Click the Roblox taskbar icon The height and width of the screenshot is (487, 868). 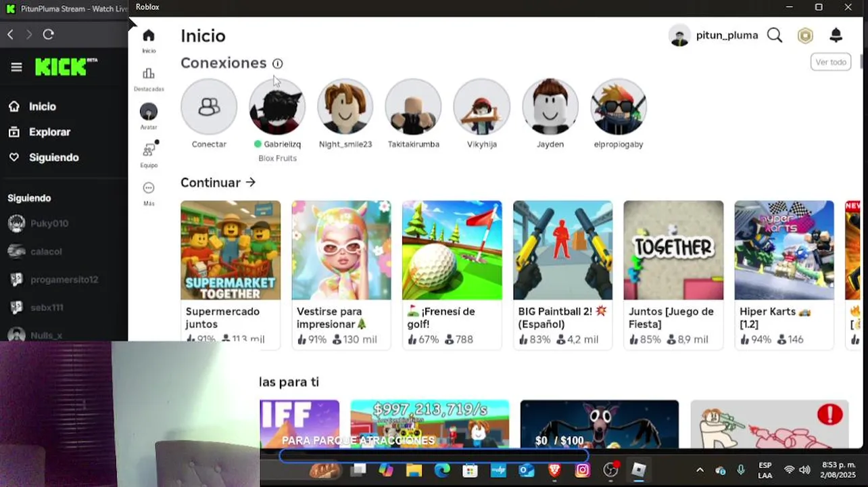coord(639,470)
